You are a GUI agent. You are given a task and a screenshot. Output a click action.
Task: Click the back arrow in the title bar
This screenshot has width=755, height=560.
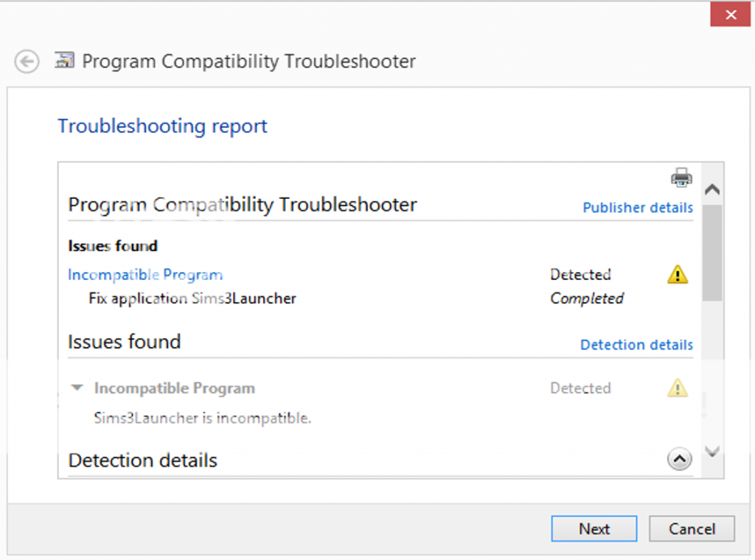pos(27,61)
